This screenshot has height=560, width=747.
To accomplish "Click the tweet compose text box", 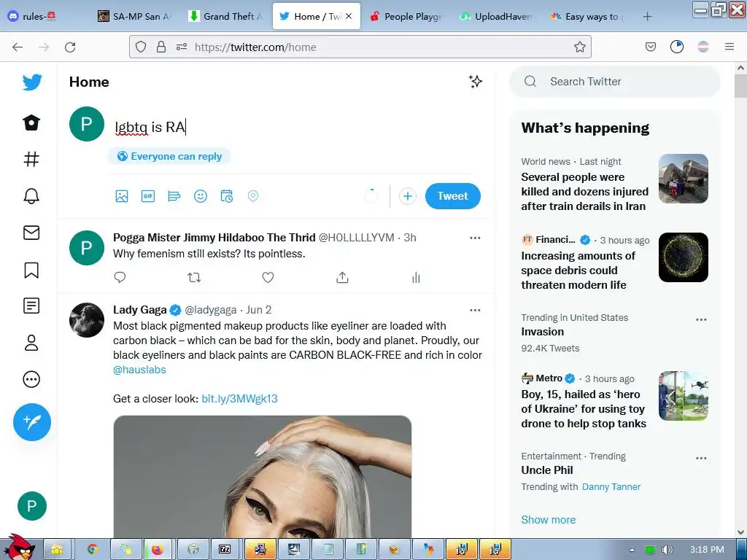I will click(295, 127).
